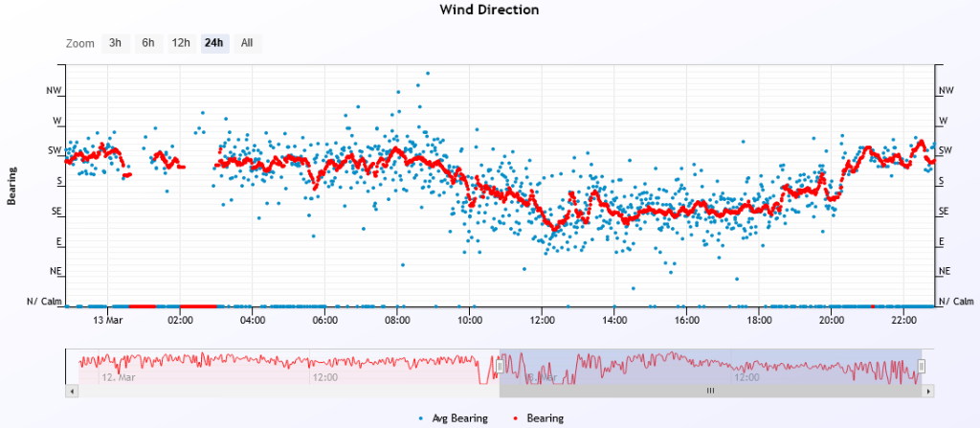The width and height of the screenshot is (980, 428).
Task: Click the 10:00 x-axis label
Action: point(469,320)
